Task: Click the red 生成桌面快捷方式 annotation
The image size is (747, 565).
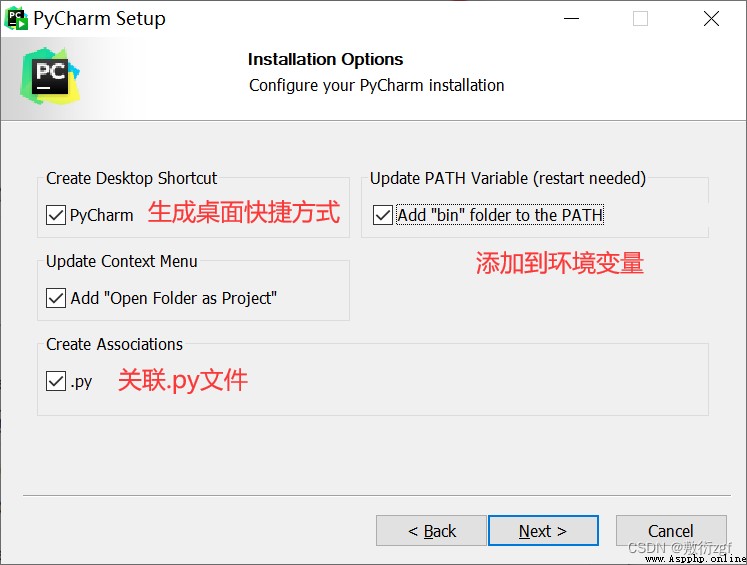Action: (x=244, y=212)
